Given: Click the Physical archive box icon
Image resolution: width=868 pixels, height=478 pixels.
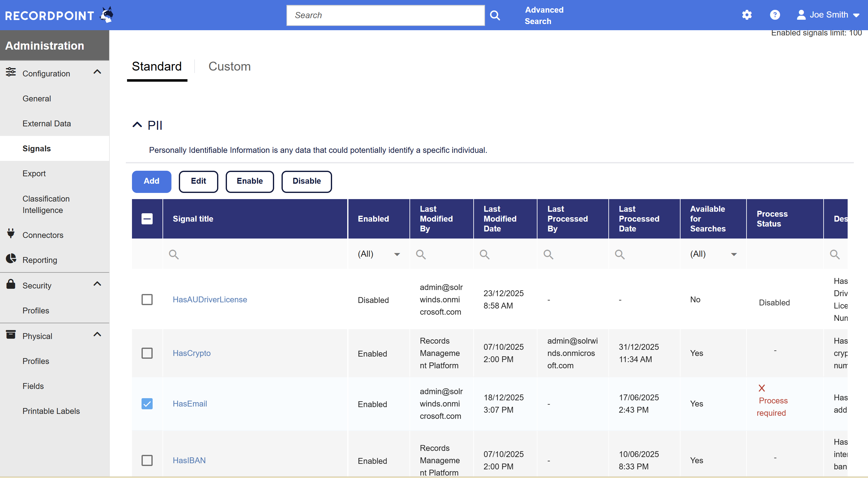Looking at the screenshot, I should click(11, 334).
